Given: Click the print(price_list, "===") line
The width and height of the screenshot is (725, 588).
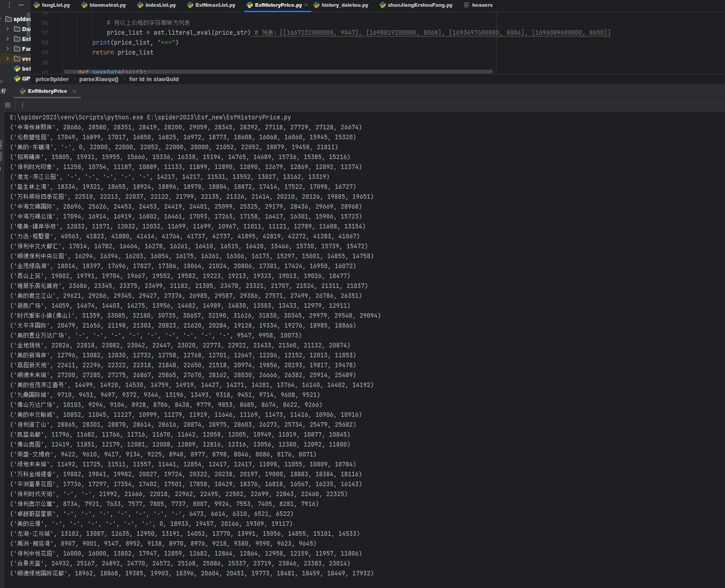Looking at the screenshot, I should pyautogui.click(x=136, y=43).
